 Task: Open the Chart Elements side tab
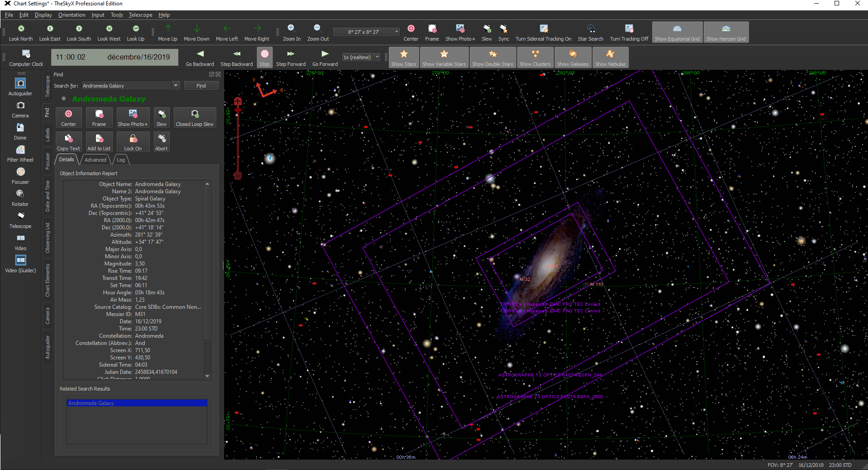(x=47, y=280)
